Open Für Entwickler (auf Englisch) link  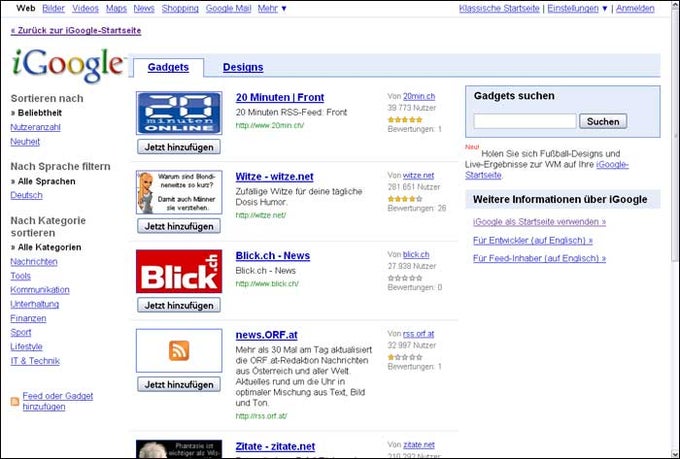(533, 240)
